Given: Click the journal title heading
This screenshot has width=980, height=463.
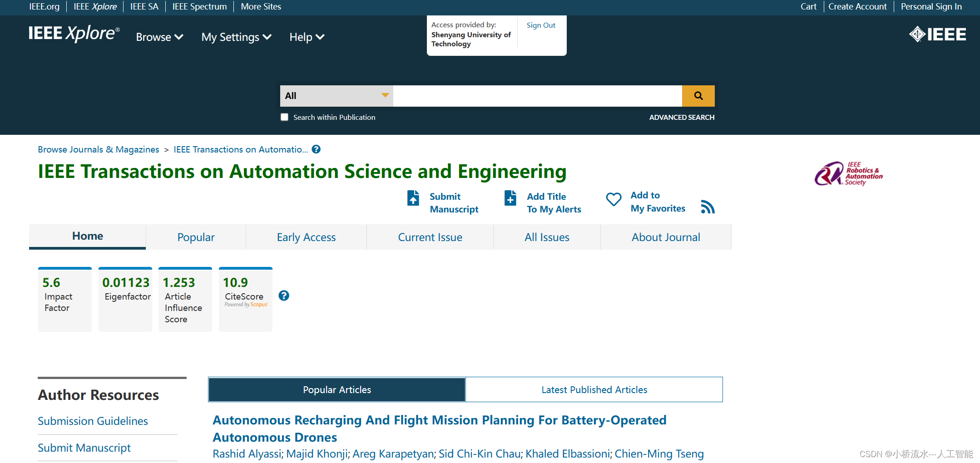Looking at the screenshot, I should click(302, 172).
